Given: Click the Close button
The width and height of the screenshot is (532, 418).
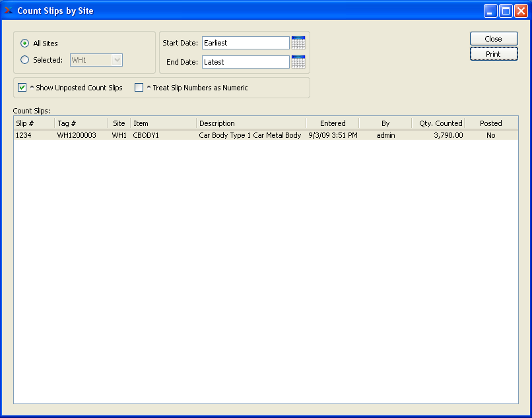Looking at the screenshot, I should 494,39.
